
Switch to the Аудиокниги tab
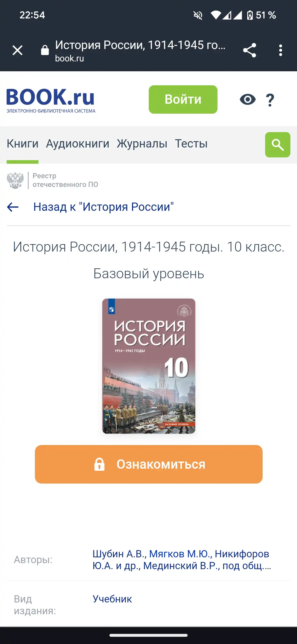(78, 144)
